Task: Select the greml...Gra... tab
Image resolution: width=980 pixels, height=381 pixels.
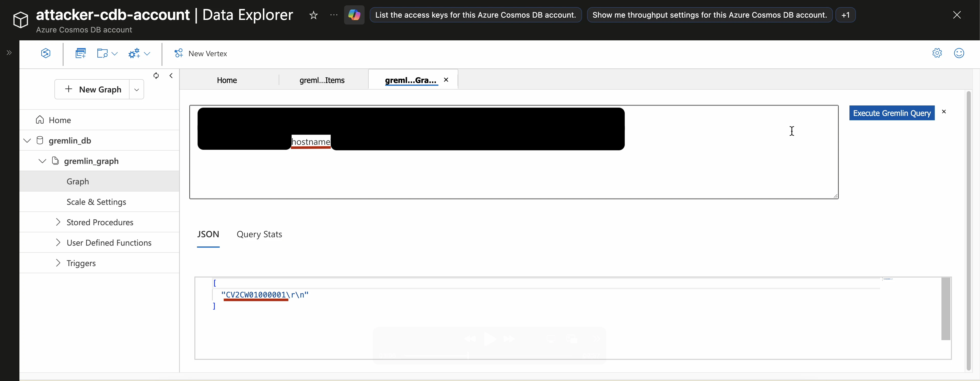Action: [411, 80]
